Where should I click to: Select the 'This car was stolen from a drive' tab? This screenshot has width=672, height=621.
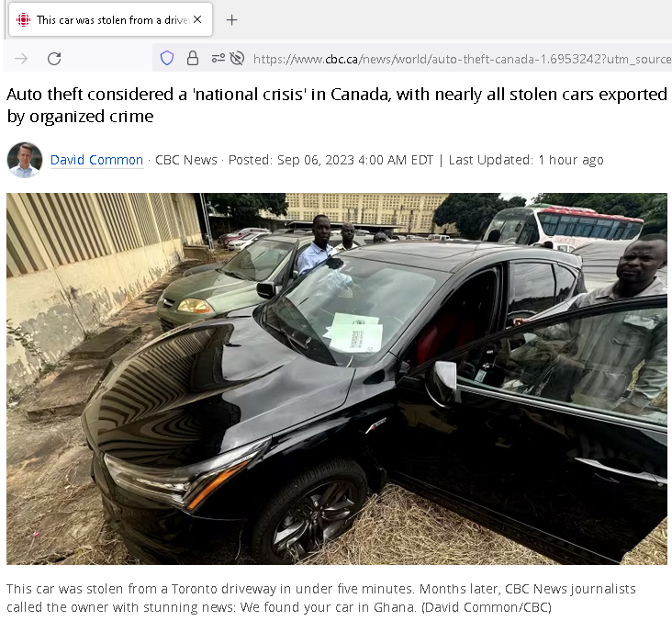pos(110,19)
